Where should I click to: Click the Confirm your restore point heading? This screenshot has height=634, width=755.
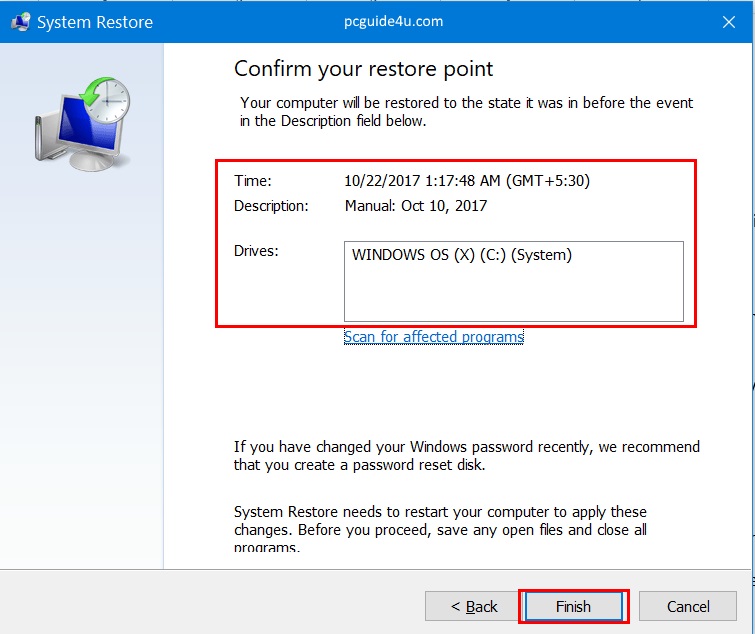(x=363, y=69)
